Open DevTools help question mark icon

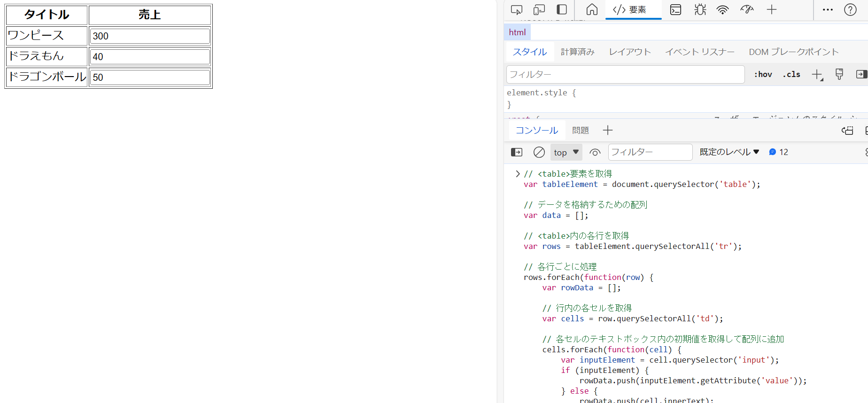coord(850,9)
